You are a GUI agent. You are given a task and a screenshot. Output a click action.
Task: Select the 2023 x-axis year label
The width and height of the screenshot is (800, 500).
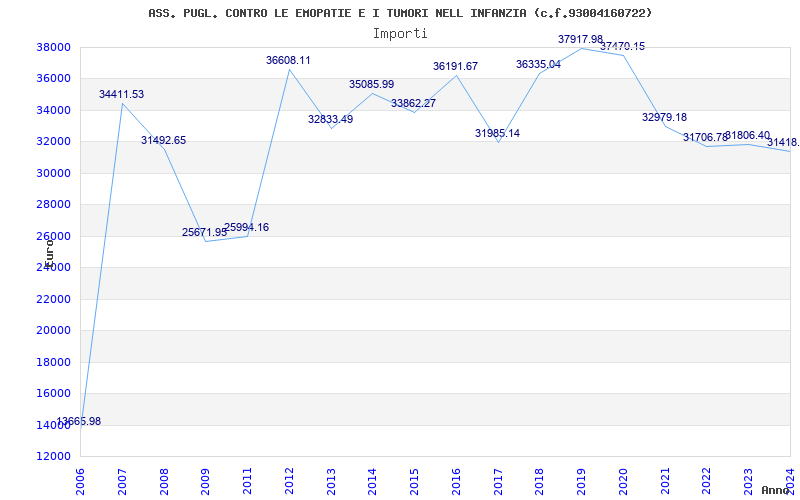tap(748, 482)
